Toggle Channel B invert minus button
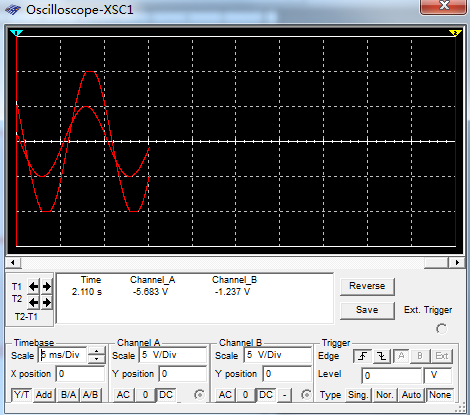Viewport: 470px width, 415px height. 284,395
